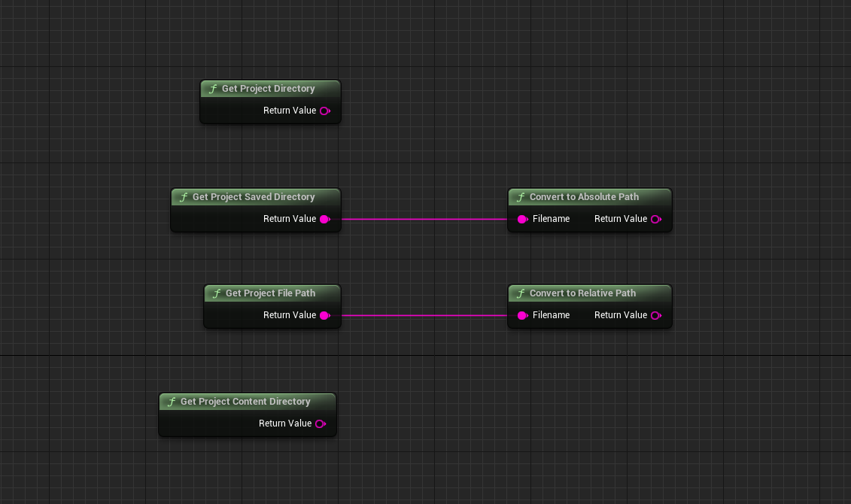Click the function icon on Convert to Relative Path
Screen dimensions: 851x504
point(521,293)
